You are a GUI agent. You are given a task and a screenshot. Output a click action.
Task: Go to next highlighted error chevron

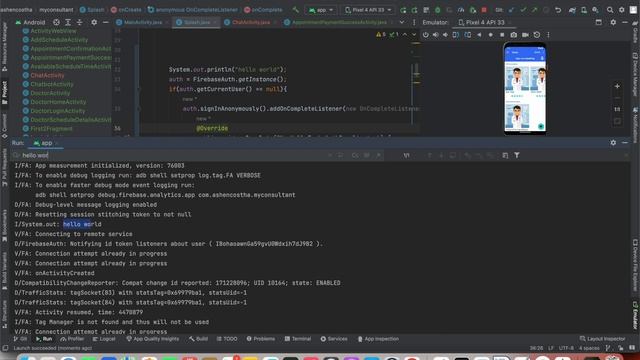[x=413, y=35]
